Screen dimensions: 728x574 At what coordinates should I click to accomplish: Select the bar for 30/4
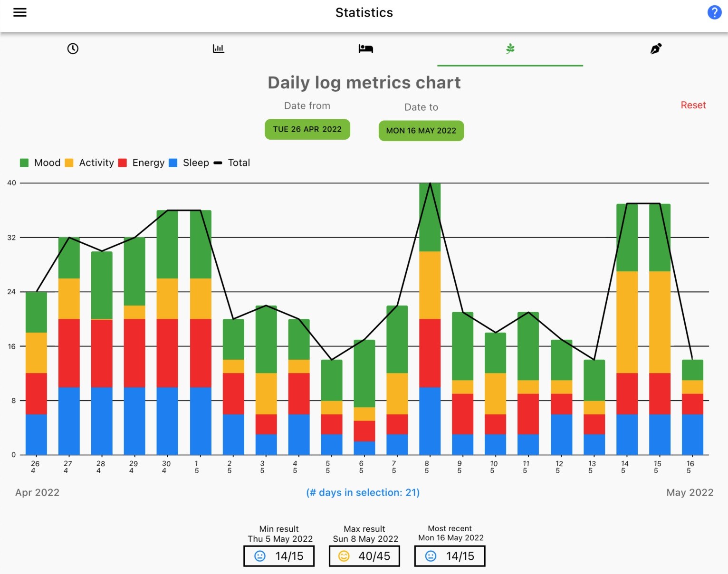pyautogui.click(x=167, y=333)
